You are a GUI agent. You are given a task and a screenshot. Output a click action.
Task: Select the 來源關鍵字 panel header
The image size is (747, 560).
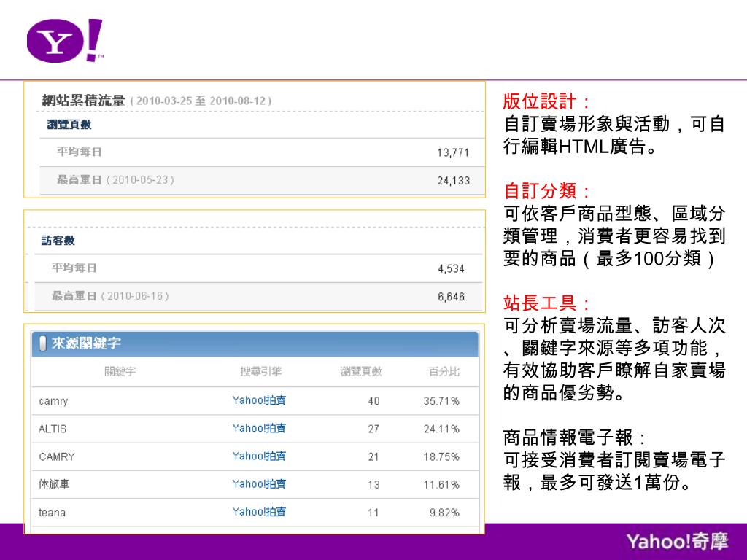click(255, 343)
